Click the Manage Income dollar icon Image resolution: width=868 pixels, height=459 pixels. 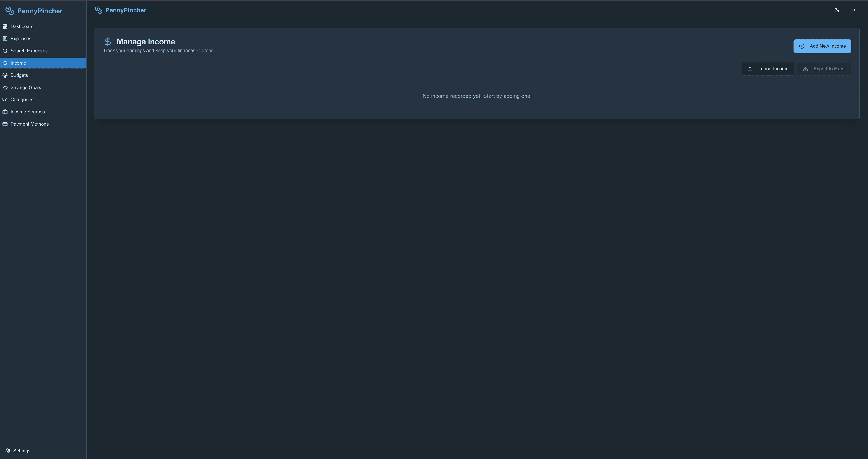pos(108,42)
